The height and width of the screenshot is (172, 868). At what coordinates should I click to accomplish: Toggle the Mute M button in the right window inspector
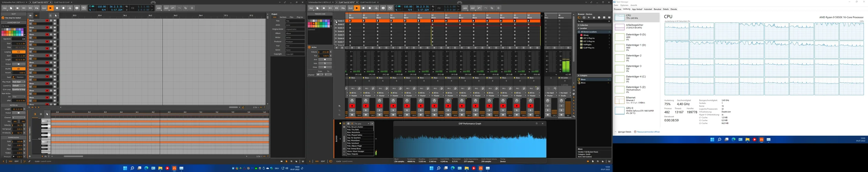point(325,67)
